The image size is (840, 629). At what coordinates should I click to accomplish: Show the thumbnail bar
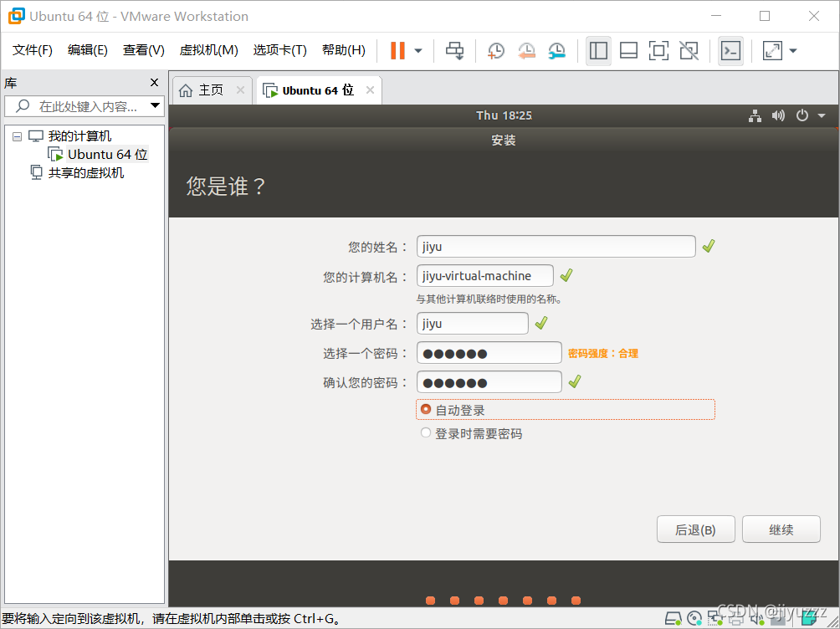pos(628,51)
